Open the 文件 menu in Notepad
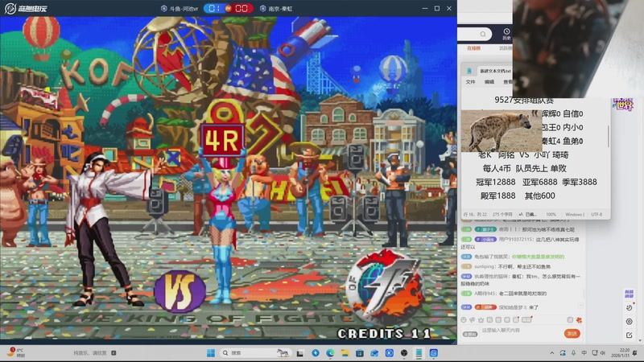644x362 pixels. [470, 82]
